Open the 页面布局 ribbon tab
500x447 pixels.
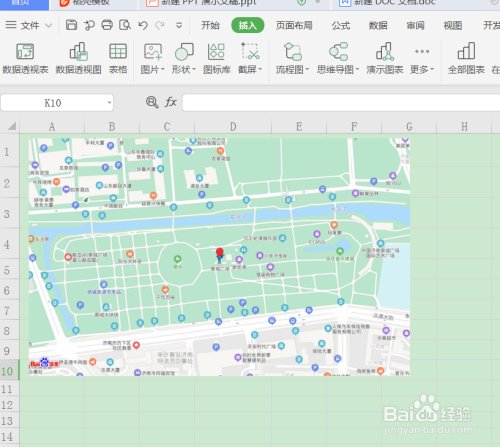(294, 25)
